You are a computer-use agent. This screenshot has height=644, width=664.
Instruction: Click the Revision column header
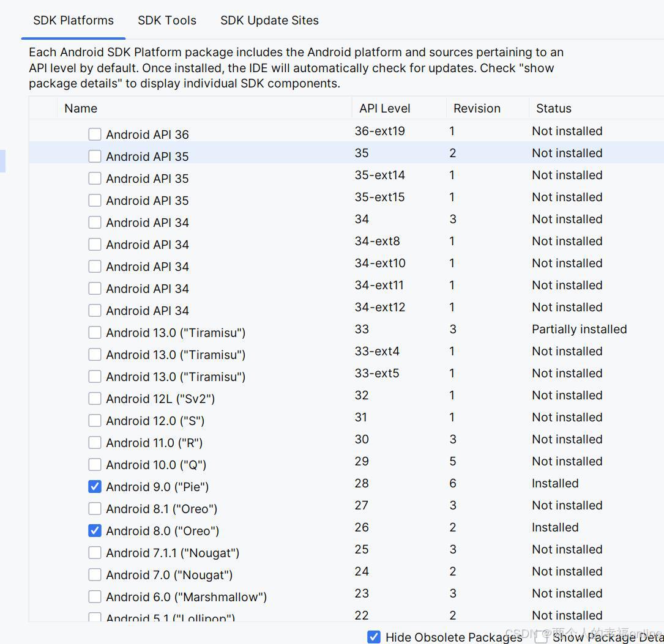pyautogui.click(x=477, y=108)
